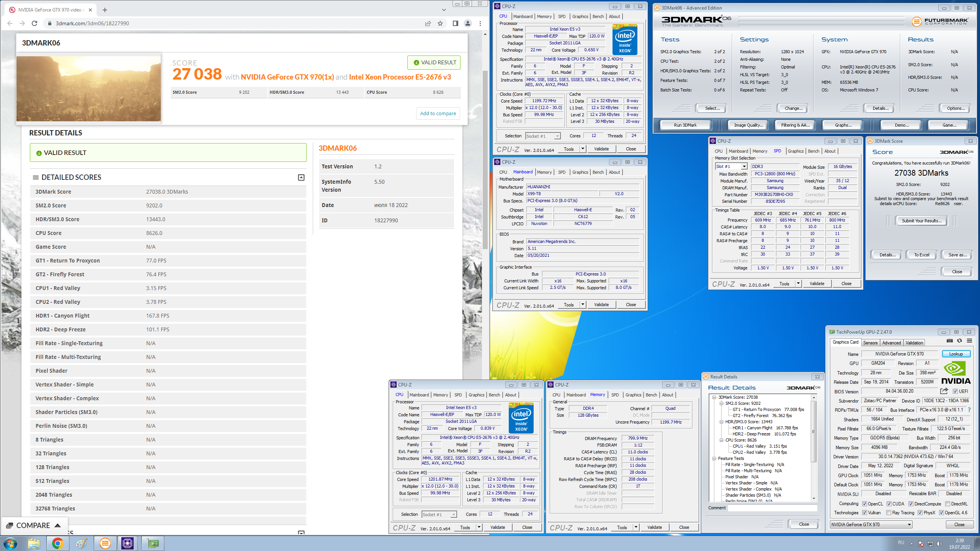This screenshot has width=980, height=551.
Task: Toggle UEFI checkbox in GPU-Z
Action: coord(955,391)
